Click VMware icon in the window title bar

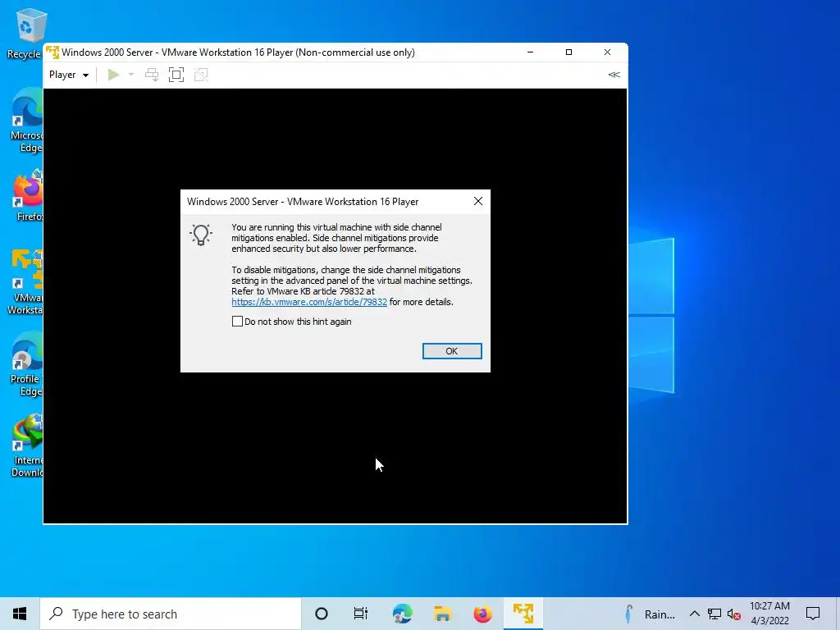point(52,52)
